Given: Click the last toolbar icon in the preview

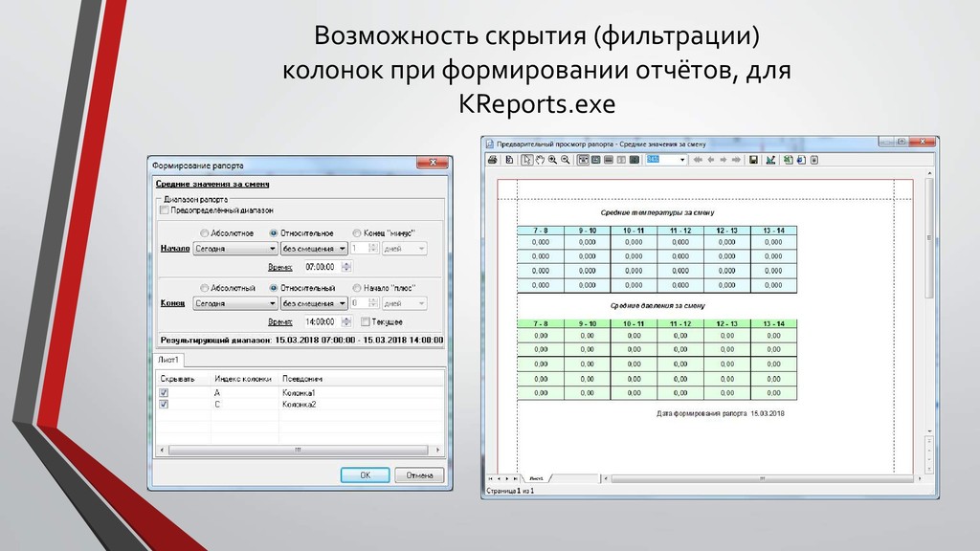Looking at the screenshot, I should tap(813, 160).
